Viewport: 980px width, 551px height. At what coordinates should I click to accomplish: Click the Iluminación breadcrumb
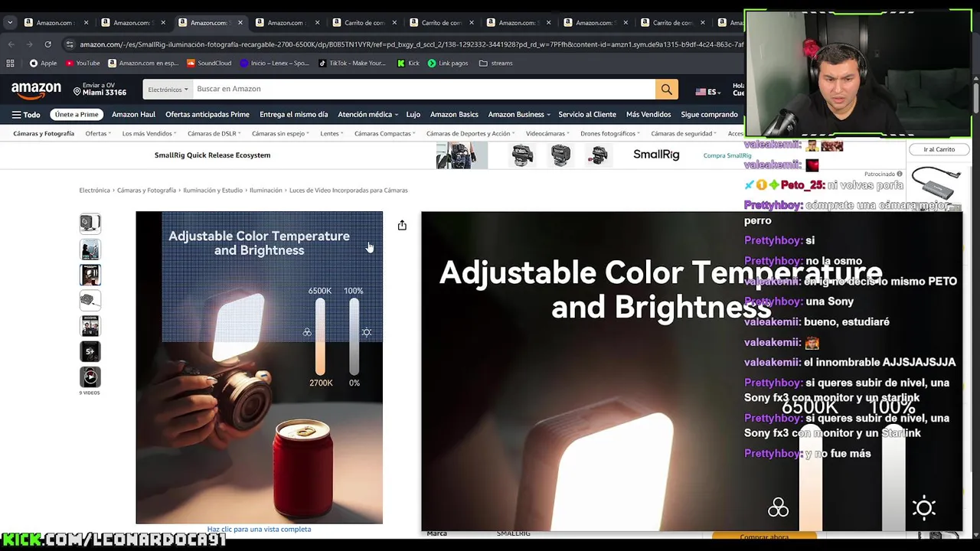tap(266, 190)
